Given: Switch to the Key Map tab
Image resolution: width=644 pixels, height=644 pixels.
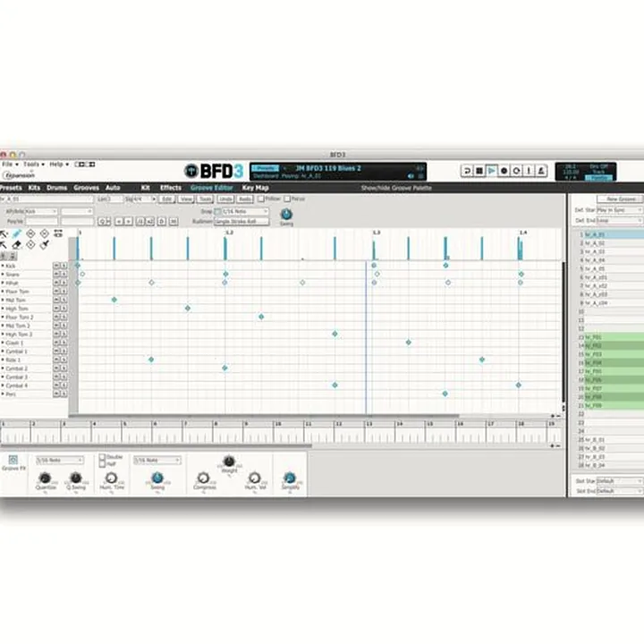Looking at the screenshot, I should [x=255, y=188].
